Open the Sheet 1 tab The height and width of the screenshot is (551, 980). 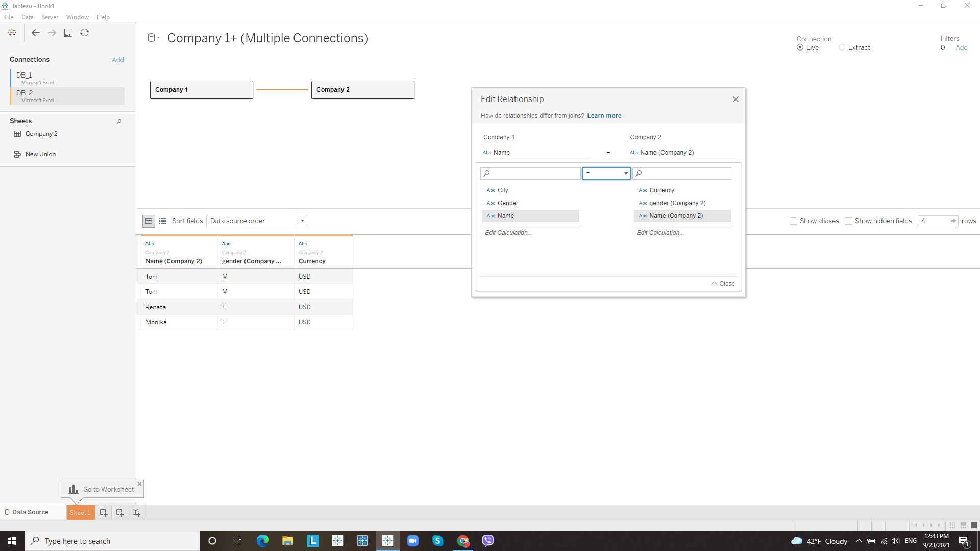coord(80,513)
